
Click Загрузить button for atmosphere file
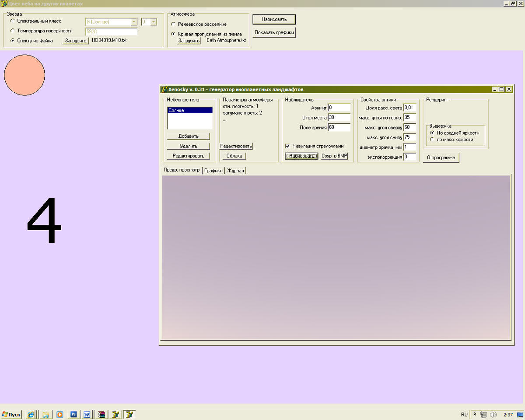coord(189,41)
